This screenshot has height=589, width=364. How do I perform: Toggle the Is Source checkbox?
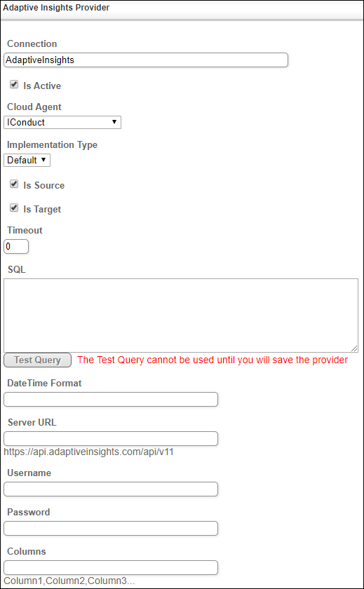coord(14,184)
